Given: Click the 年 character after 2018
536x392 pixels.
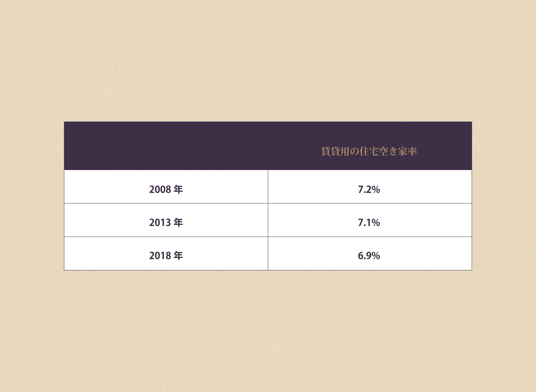Looking at the screenshot, I should [x=178, y=255].
